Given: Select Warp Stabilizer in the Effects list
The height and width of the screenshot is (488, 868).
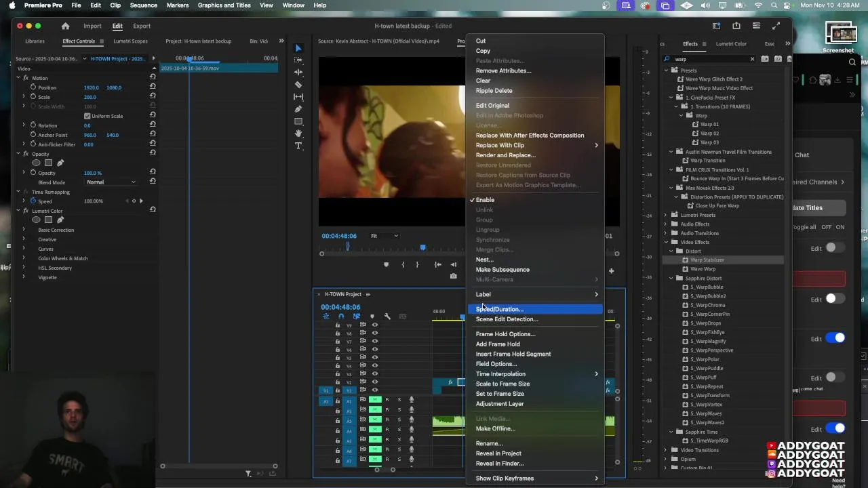Looking at the screenshot, I should 707,260.
